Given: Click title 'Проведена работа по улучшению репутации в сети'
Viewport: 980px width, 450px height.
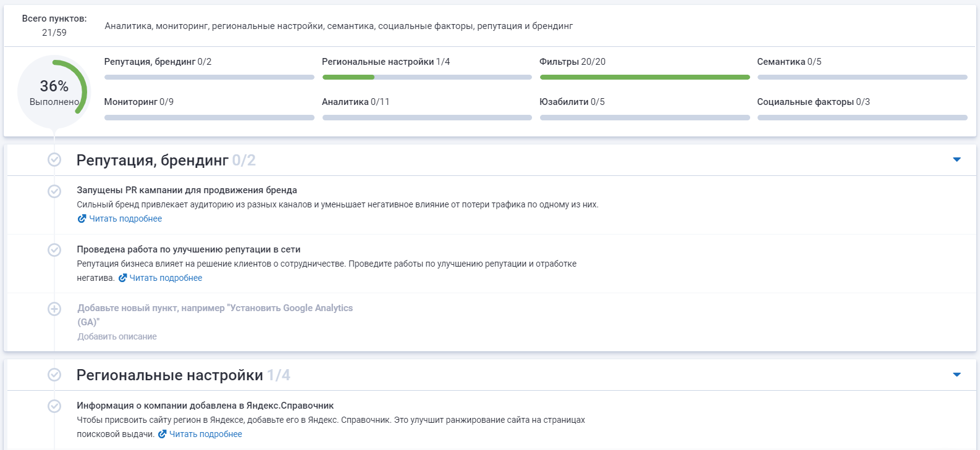Looking at the screenshot, I should pos(188,249).
